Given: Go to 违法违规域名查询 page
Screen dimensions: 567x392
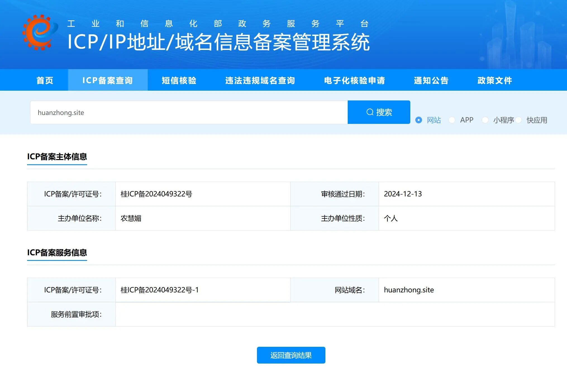Looking at the screenshot, I should 260,80.
